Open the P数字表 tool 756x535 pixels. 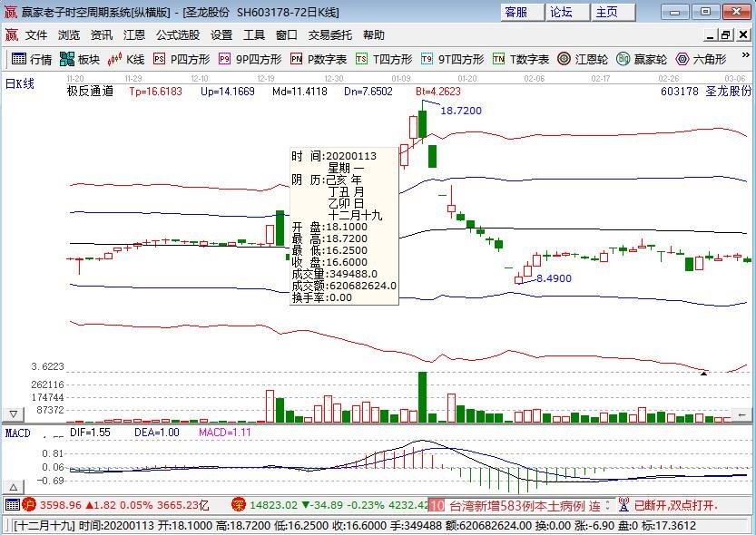(x=319, y=59)
